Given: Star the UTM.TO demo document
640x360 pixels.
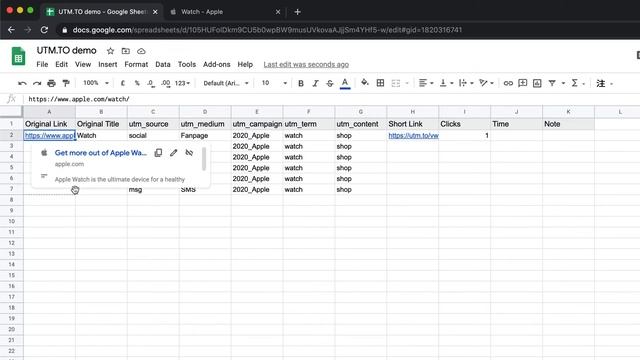Looking at the screenshot, I should (x=110, y=51).
